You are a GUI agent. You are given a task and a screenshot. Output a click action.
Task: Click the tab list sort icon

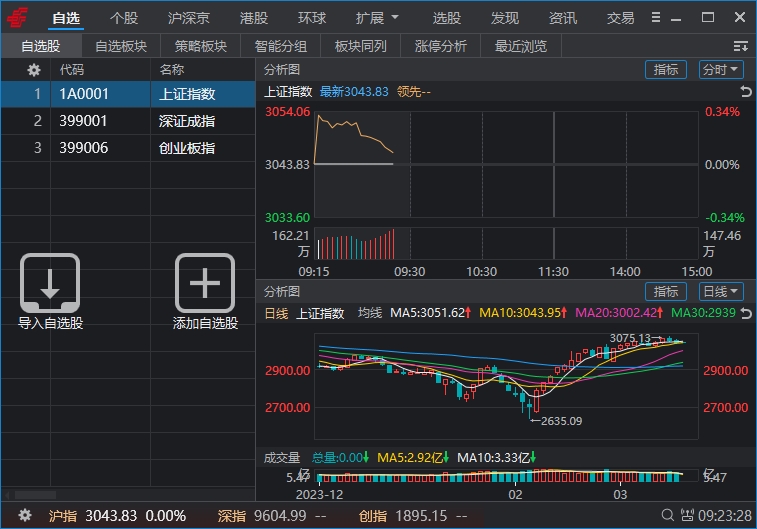click(x=741, y=46)
